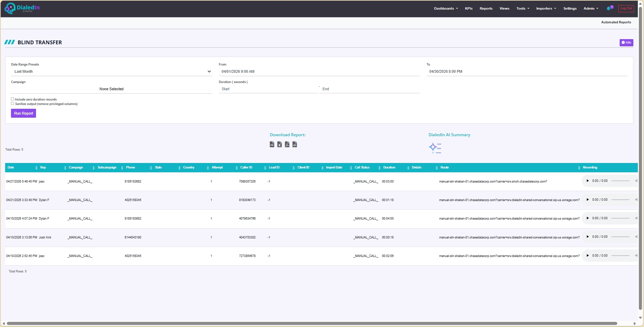Viewport: 644px width, 327px height.
Task: Expand the Importers dropdown menu
Action: pyautogui.click(x=546, y=9)
